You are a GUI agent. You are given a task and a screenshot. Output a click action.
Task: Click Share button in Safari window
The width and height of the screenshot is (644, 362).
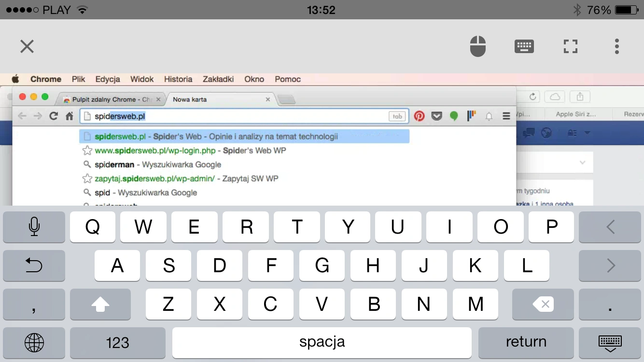coord(580,97)
